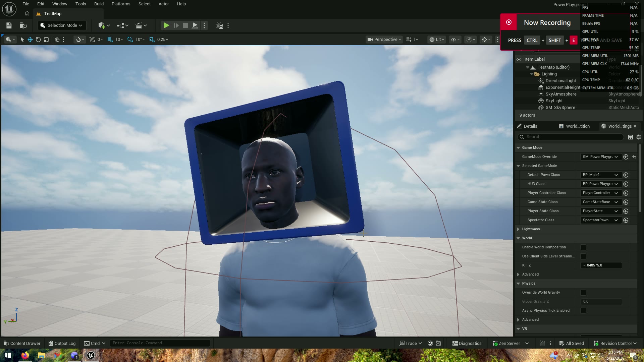This screenshot has height=362, width=644.
Task: Toggle rotation snapping icon next to 10°
Action: tap(130, 40)
